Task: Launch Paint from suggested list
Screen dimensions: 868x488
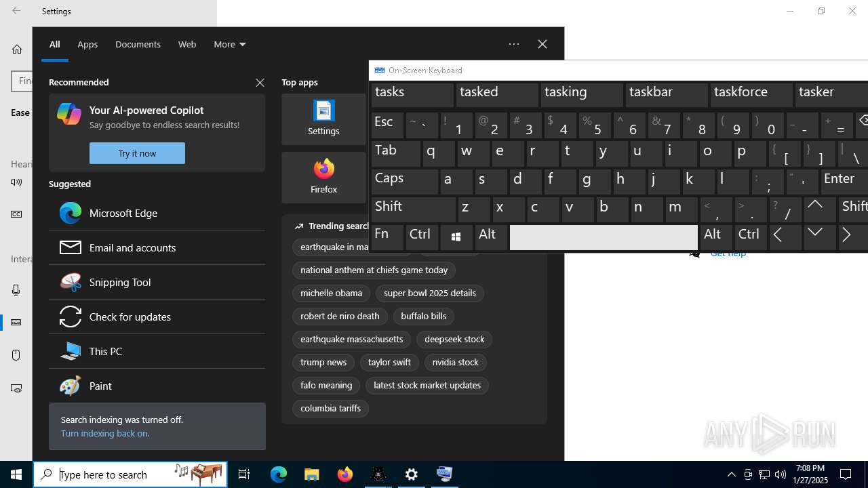Action: tap(157, 386)
